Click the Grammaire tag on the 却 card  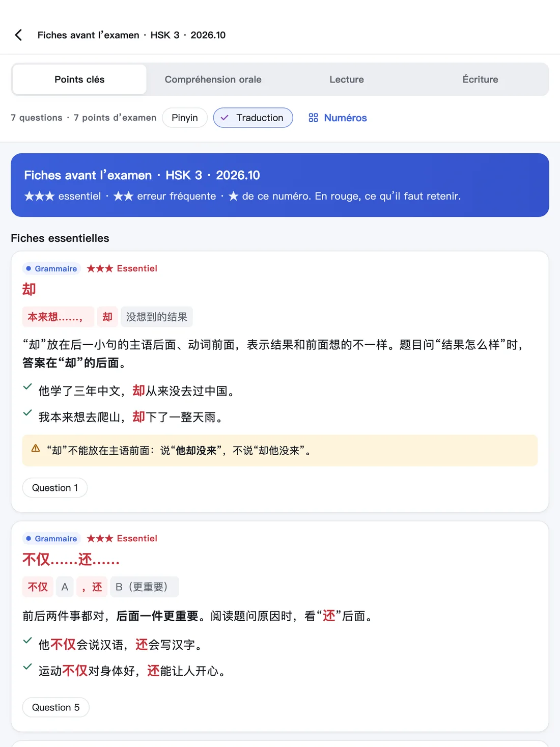[x=51, y=268]
